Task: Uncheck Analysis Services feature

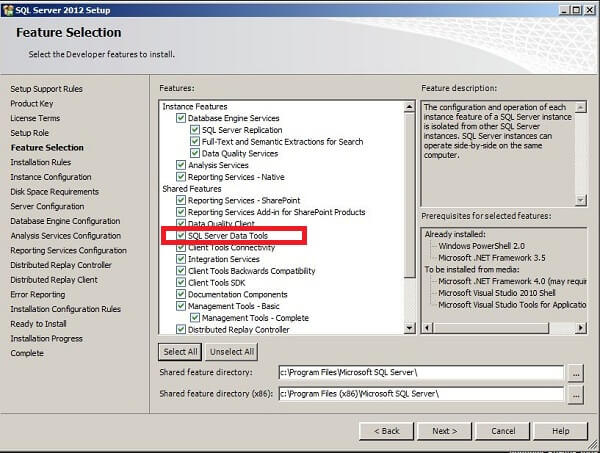Action: [x=181, y=165]
